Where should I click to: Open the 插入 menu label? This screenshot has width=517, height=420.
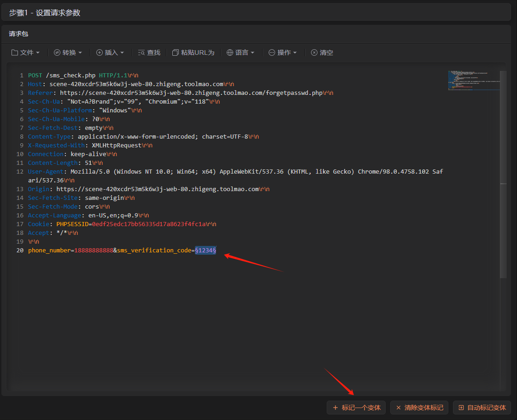click(x=112, y=52)
